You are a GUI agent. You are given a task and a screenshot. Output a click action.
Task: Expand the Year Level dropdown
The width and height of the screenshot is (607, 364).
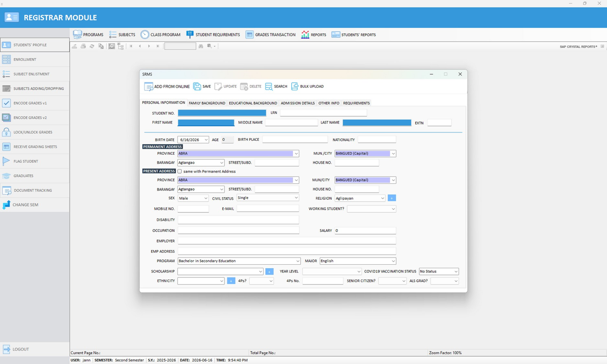(359, 271)
